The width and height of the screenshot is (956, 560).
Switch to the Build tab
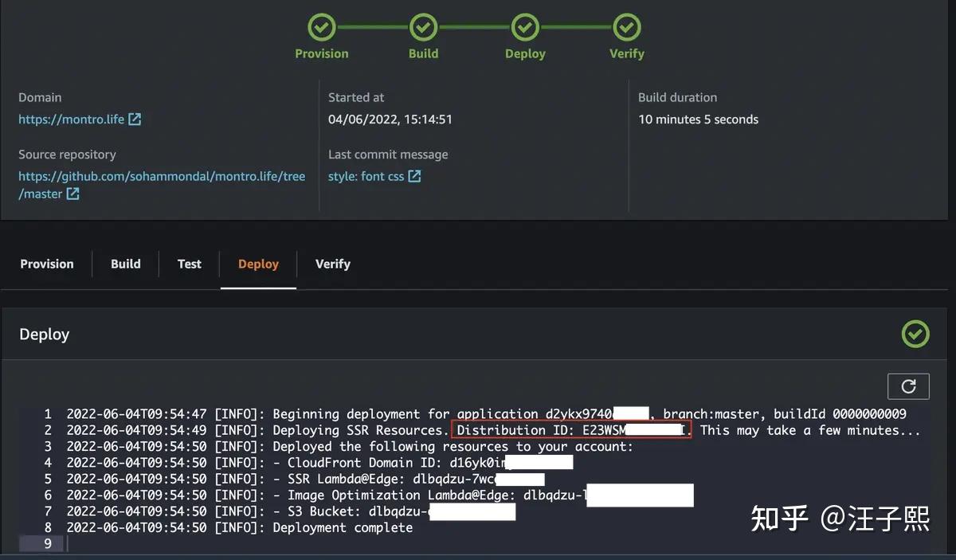pos(125,264)
